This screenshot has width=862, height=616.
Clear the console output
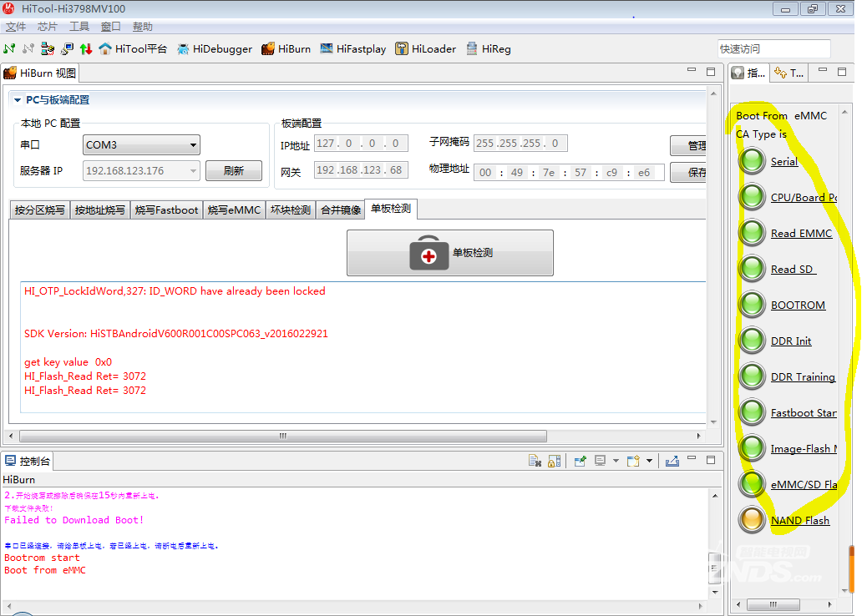(535, 461)
